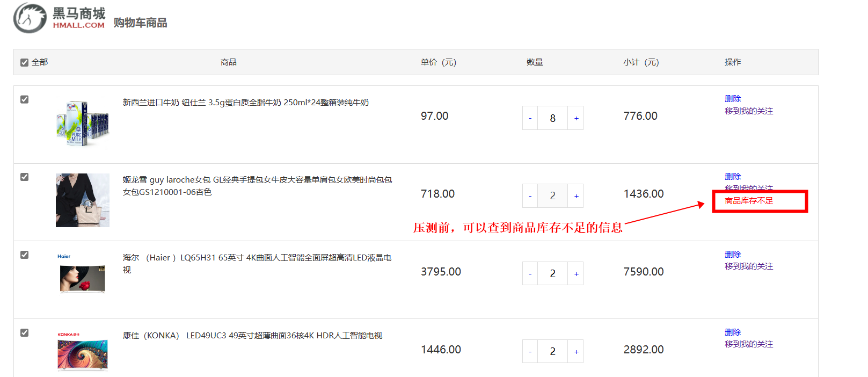Toggle the select-all 全部 checkbox
Image resolution: width=868 pixels, height=377 pixels.
[24, 62]
